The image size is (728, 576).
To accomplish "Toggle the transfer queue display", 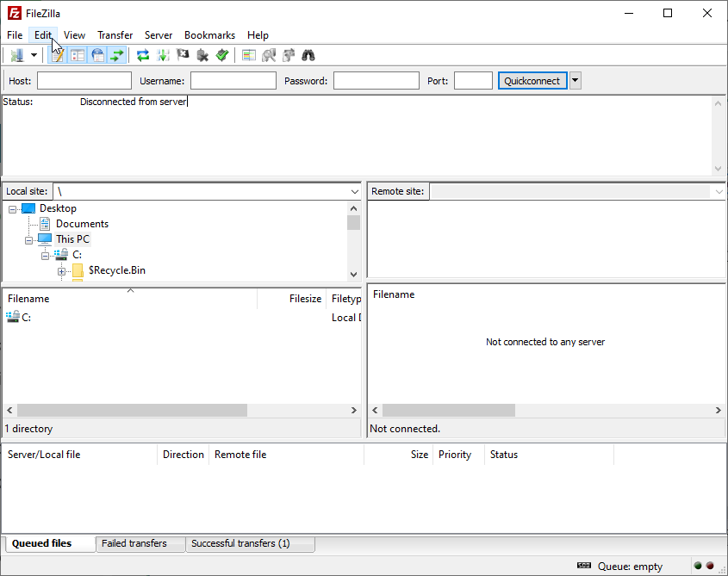I will coord(117,55).
